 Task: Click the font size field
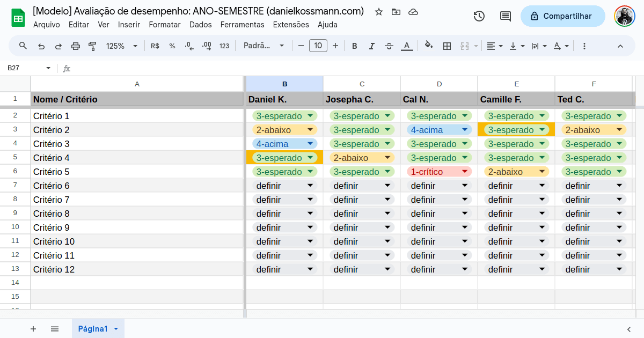[318, 46]
